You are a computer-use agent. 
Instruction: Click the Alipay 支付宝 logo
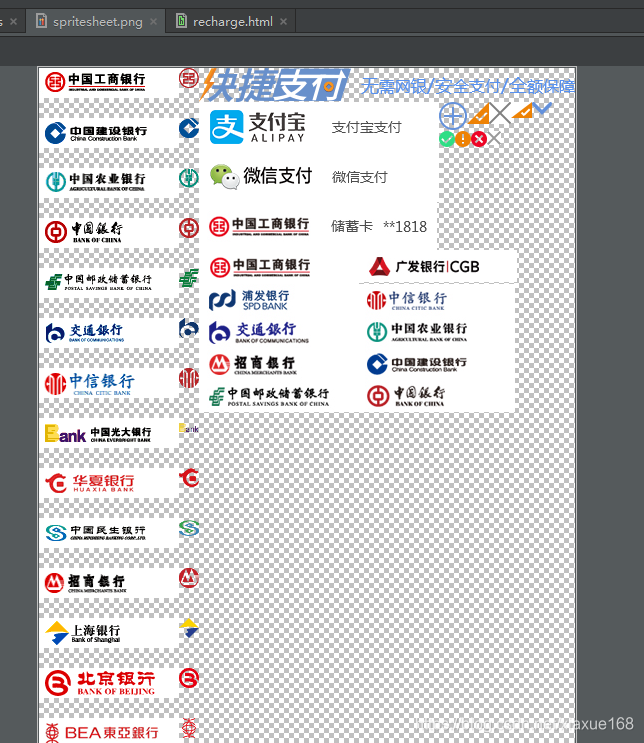258,127
